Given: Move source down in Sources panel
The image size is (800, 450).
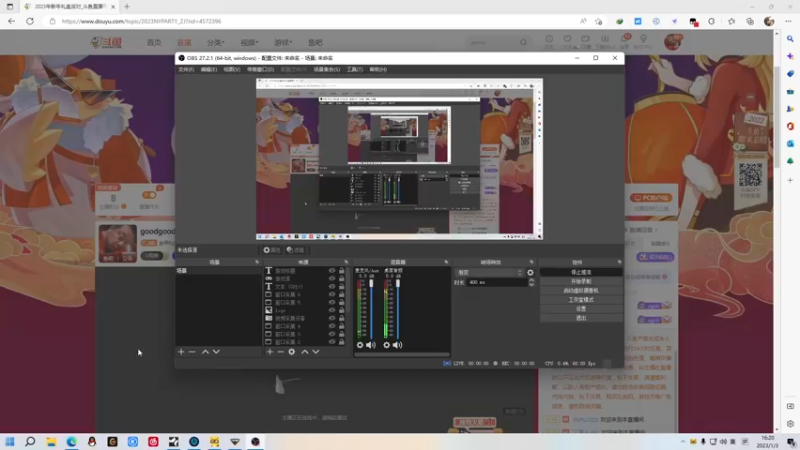Looking at the screenshot, I should pos(316,352).
